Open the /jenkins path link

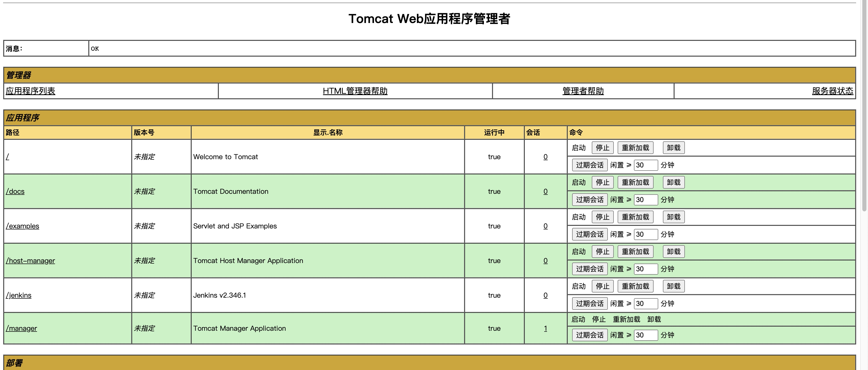(19, 295)
